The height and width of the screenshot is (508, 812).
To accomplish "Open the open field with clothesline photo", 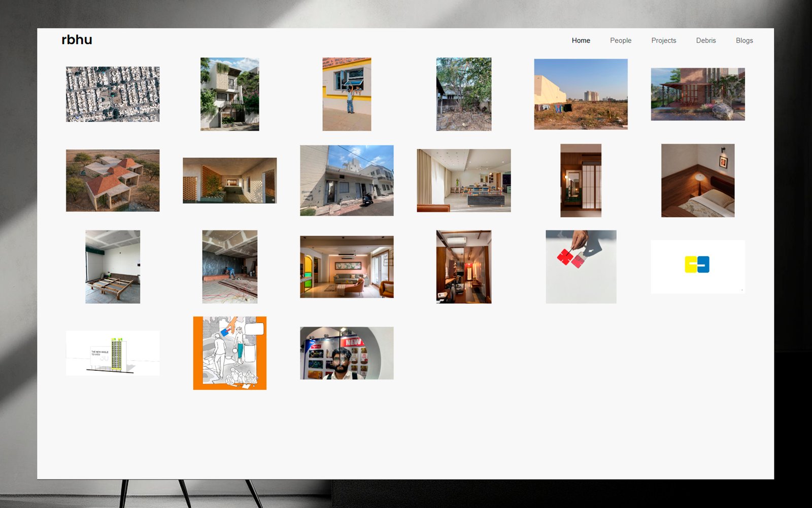I will coord(581,94).
